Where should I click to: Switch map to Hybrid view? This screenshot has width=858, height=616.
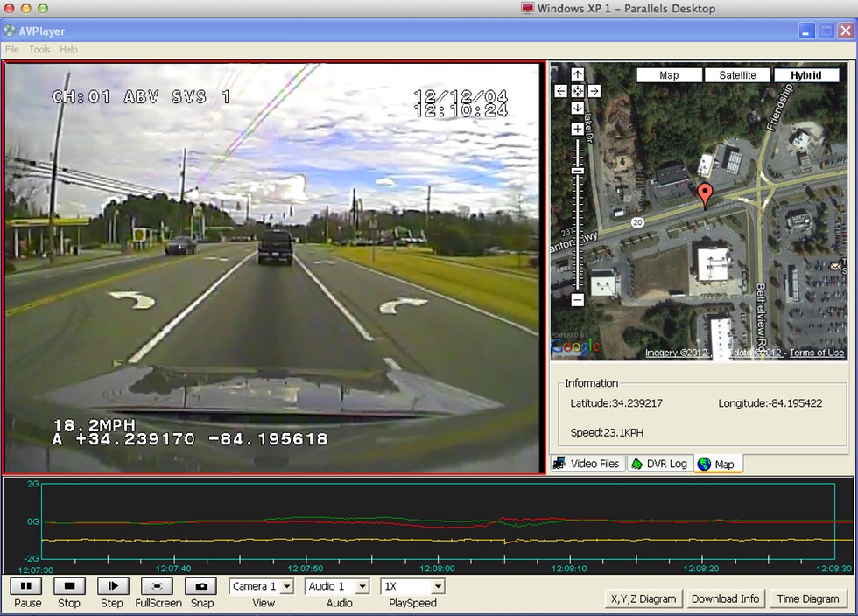point(805,75)
